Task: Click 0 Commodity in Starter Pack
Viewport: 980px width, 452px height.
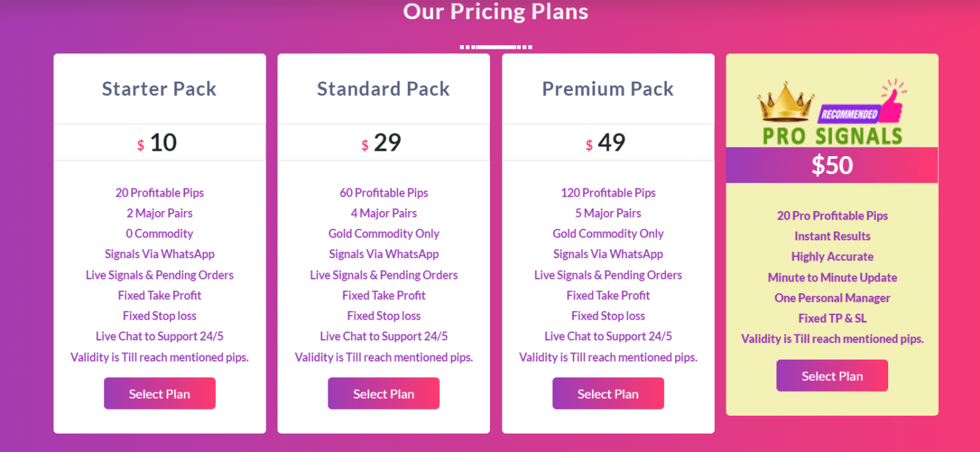Action: [160, 234]
